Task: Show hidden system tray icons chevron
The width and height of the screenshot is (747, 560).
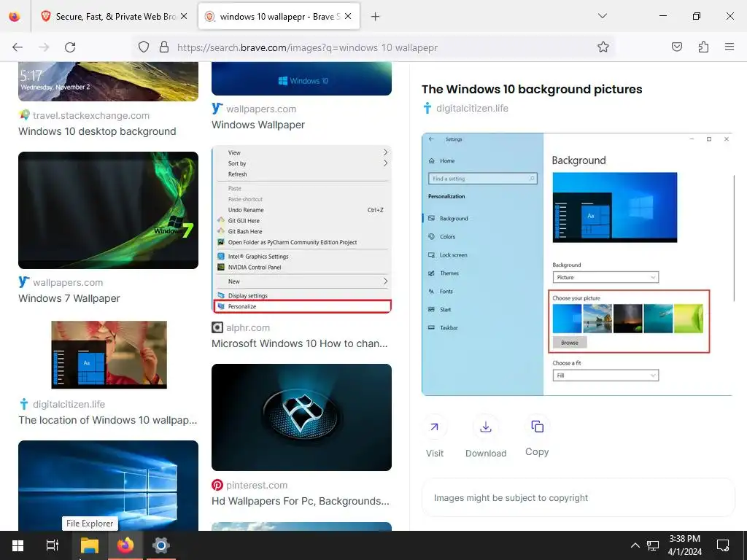Action: tap(635, 545)
